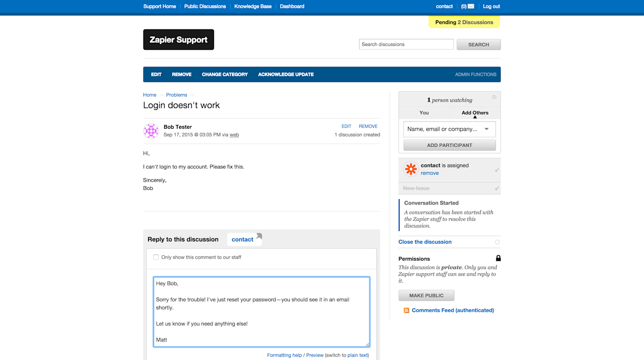The image size is (644, 360).
Task: Click REMOVE in the admin functions bar
Action: coord(182,74)
